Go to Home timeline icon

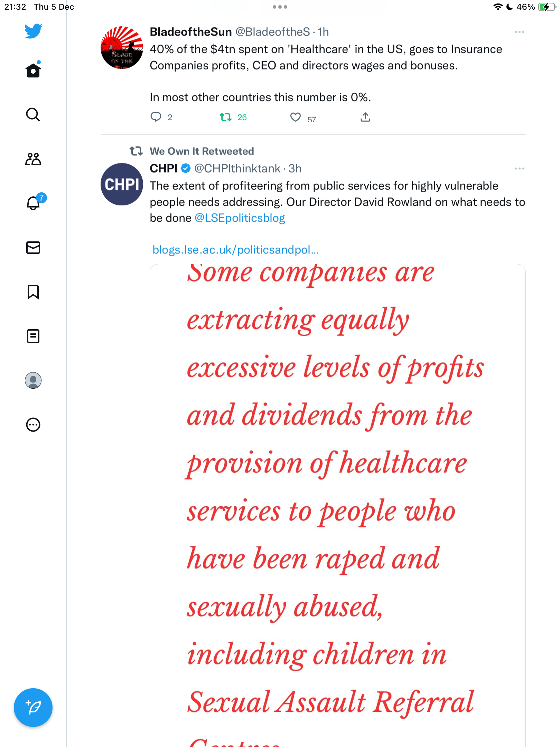[x=33, y=70]
